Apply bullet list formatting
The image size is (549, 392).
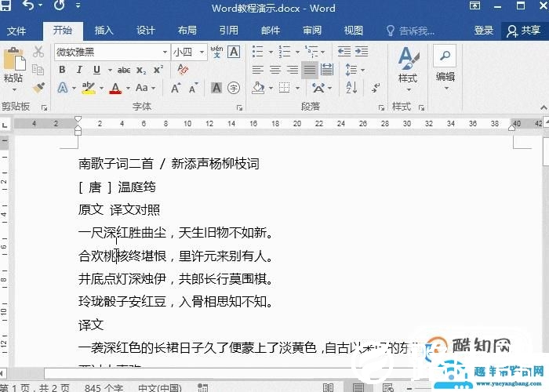coord(258,52)
